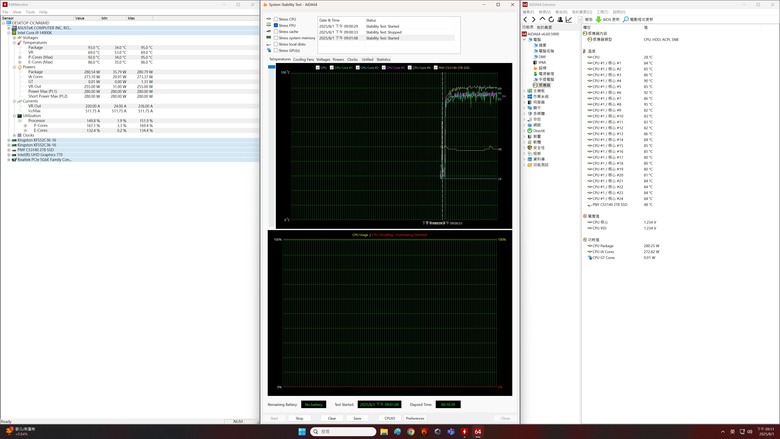Go back in AIDA64 Extreme toolbar
This screenshot has height=439, width=780.
(525, 19)
